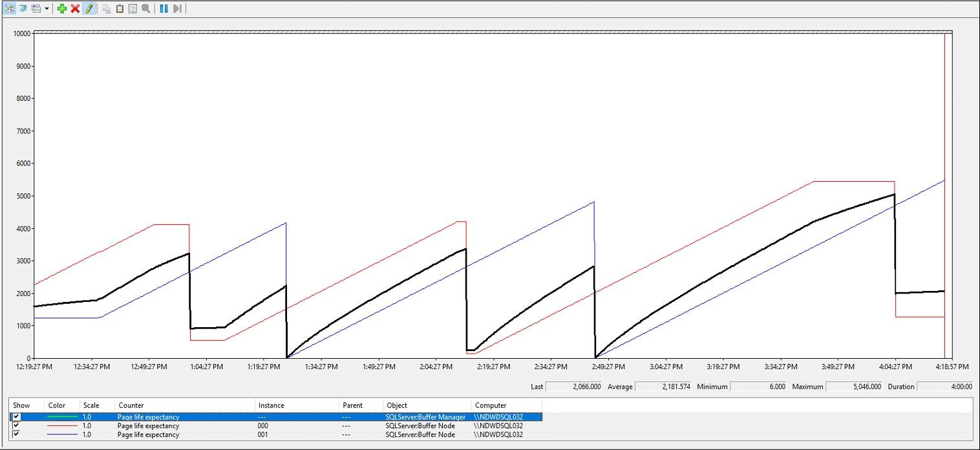Click the 5000 y-axis label

click(25, 196)
